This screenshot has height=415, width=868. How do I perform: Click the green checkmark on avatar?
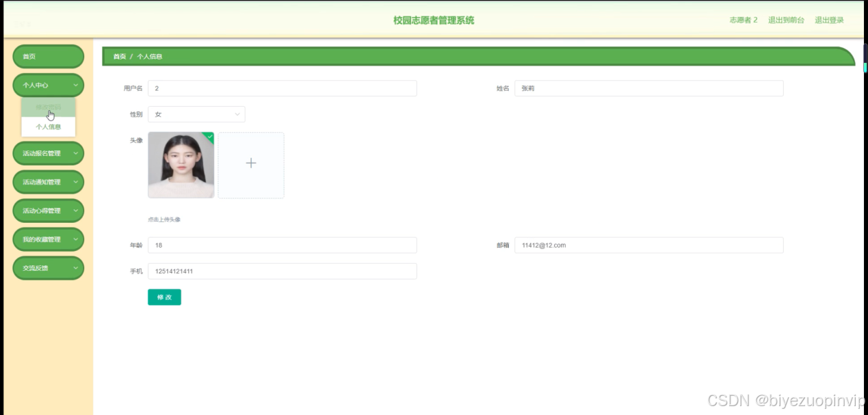[210, 137]
